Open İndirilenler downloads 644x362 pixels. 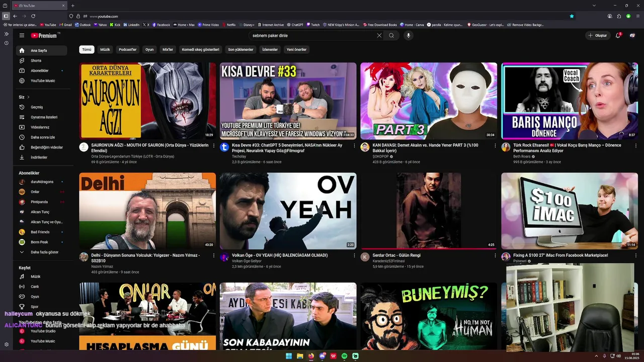click(x=41, y=157)
